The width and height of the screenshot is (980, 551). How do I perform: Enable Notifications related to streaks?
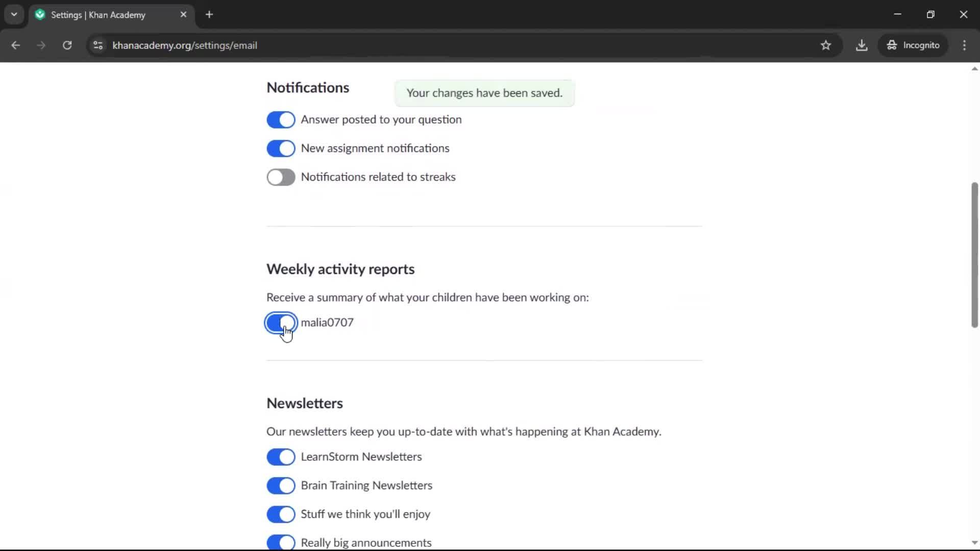pos(281,178)
